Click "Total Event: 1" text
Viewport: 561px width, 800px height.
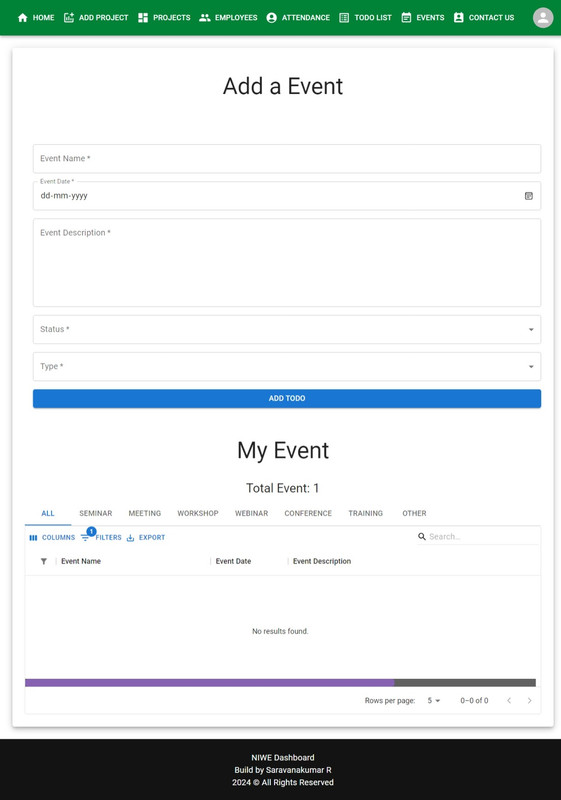coord(283,488)
